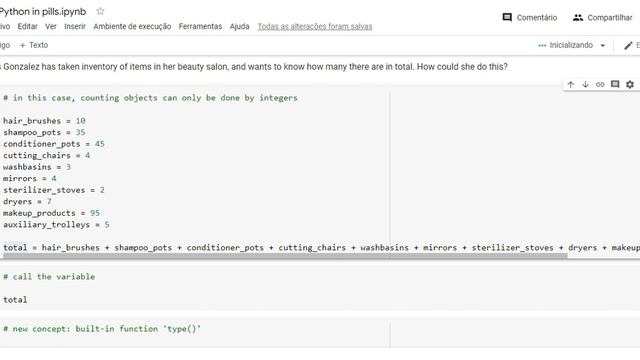Viewport: 640px width, 360px height.
Task: Grab the code cell horizontal scrollbar
Action: (x=285, y=256)
